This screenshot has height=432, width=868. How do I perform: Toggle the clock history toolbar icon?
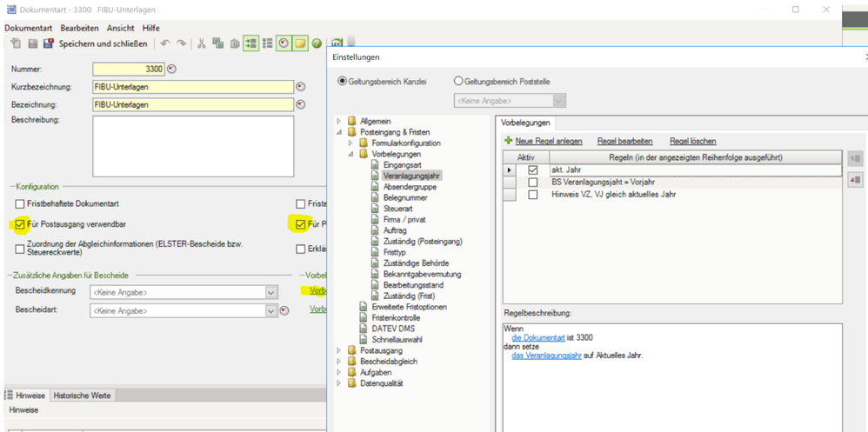point(284,43)
